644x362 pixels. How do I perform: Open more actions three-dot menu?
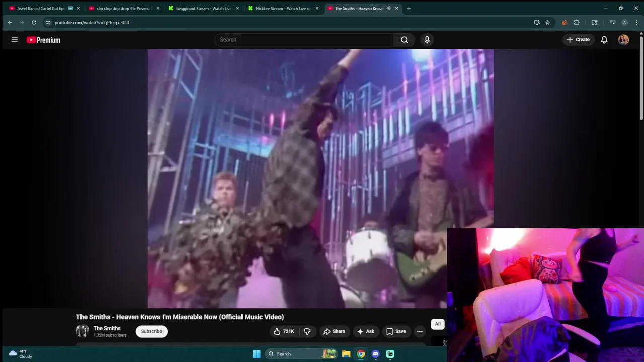[420, 331]
